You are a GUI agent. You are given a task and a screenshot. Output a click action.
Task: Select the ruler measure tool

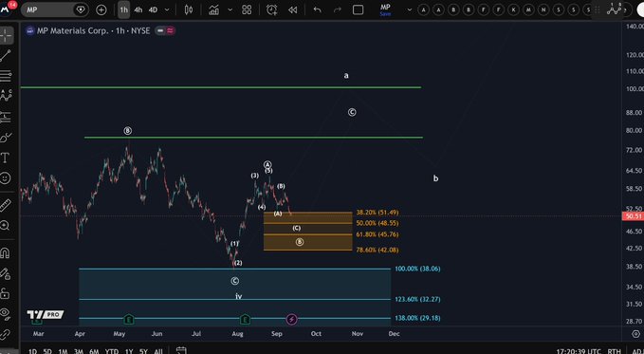6,205
